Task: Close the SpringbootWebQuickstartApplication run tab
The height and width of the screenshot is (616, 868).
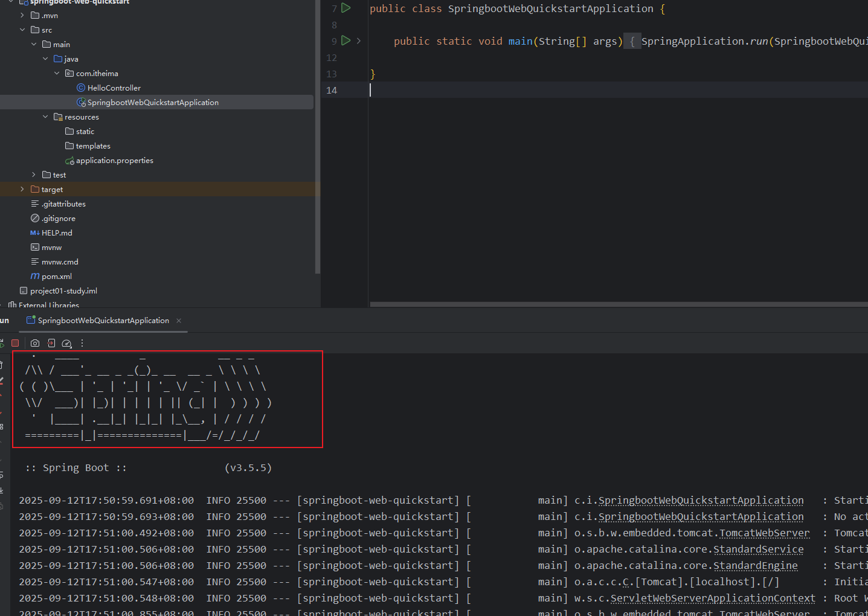Action: [x=179, y=321]
